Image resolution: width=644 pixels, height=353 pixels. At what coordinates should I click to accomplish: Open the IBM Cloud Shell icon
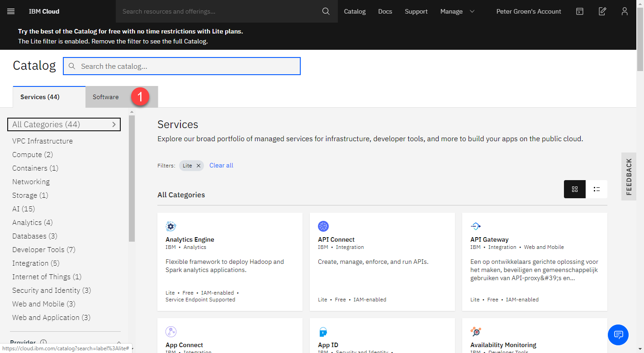coord(580,11)
